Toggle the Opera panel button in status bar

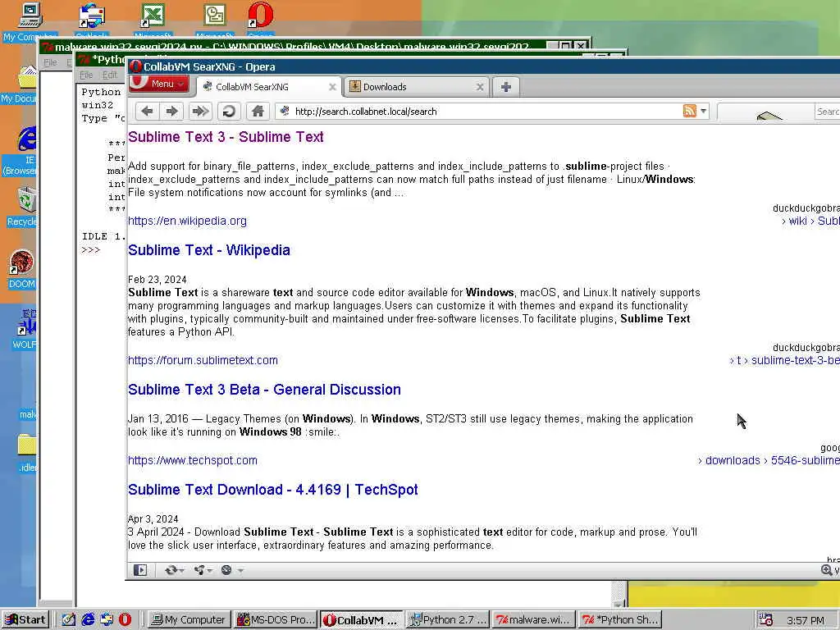tap(140, 570)
